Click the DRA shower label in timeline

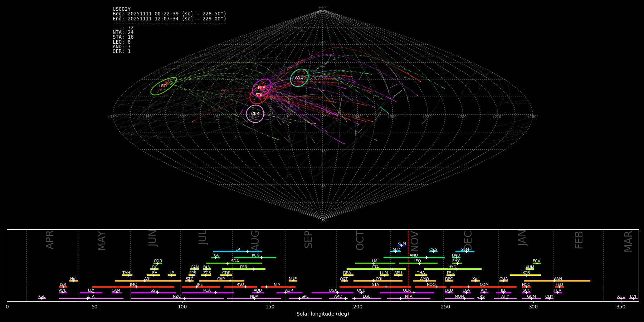click(347, 273)
